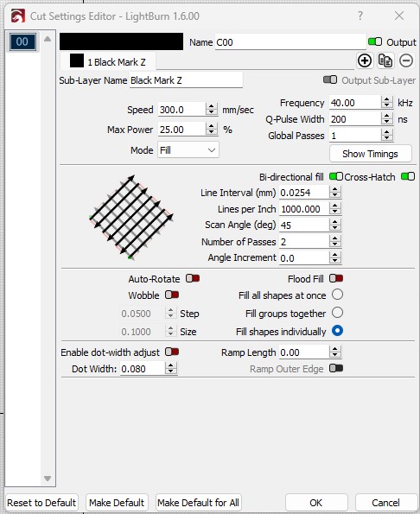
Task: Select layer 00 in the layer list
Action: [x=22, y=41]
